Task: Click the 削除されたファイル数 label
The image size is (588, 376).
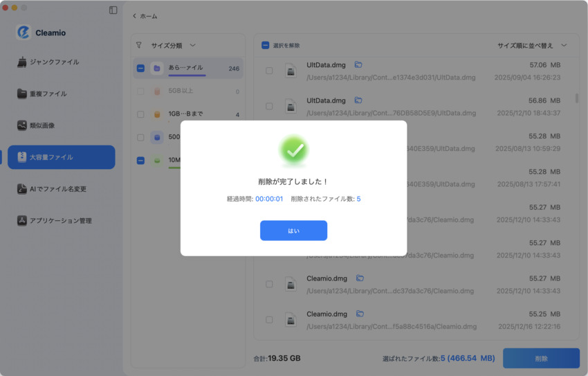Action: 322,199
